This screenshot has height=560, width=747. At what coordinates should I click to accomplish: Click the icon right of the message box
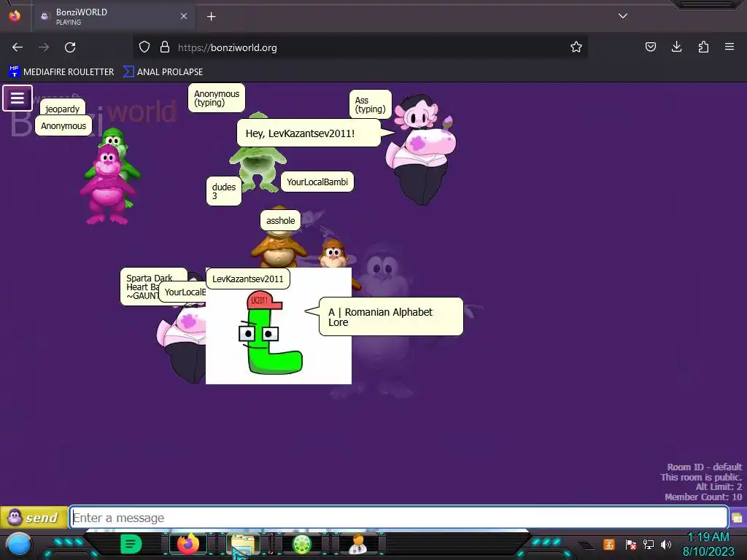[x=737, y=518]
